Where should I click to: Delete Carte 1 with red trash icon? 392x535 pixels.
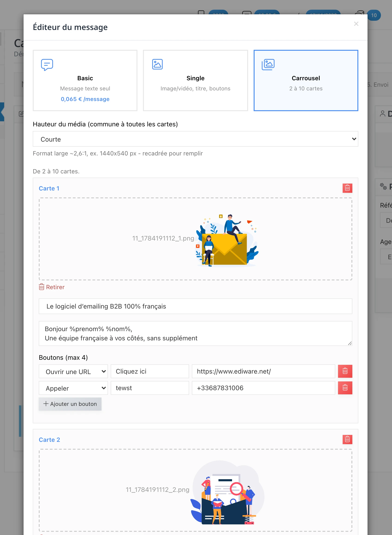(347, 188)
